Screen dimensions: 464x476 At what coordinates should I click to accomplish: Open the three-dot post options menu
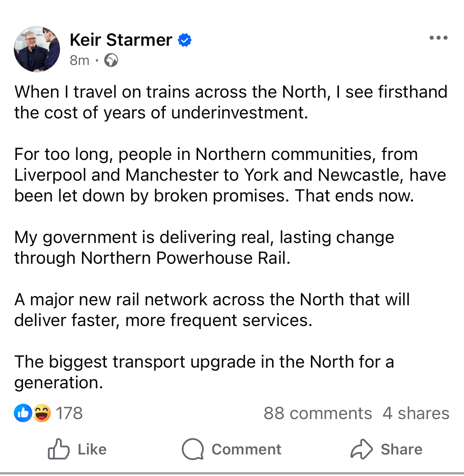[438, 38]
